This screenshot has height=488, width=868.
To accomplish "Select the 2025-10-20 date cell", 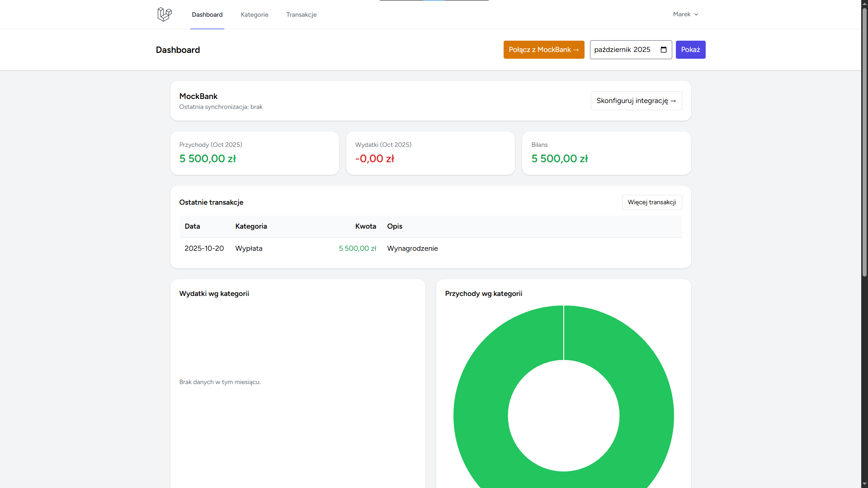I will (204, 249).
